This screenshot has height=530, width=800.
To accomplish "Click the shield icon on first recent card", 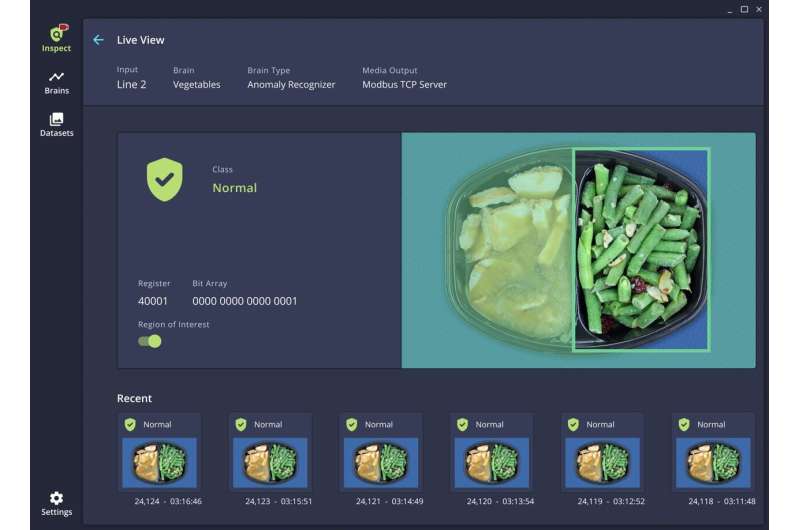I will click(130, 424).
